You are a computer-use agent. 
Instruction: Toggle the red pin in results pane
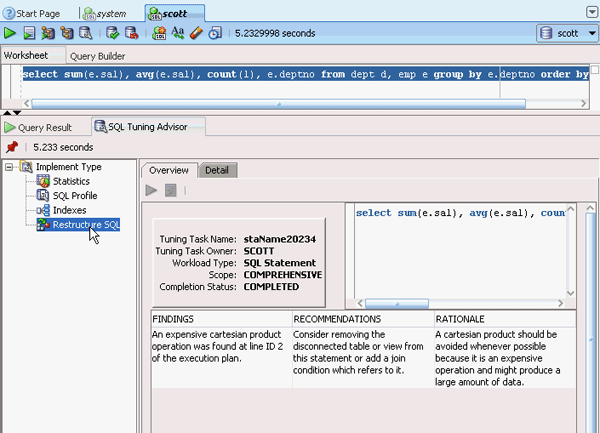(x=12, y=147)
